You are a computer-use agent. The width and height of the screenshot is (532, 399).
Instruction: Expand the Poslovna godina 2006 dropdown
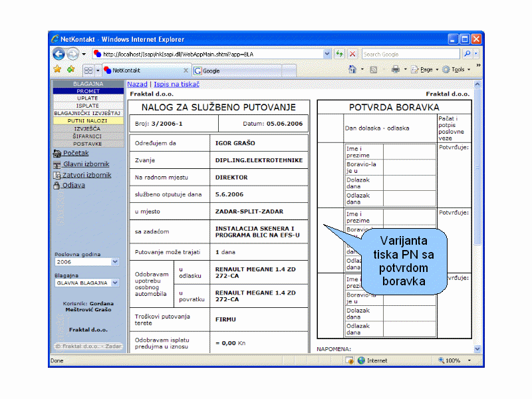click(115, 262)
